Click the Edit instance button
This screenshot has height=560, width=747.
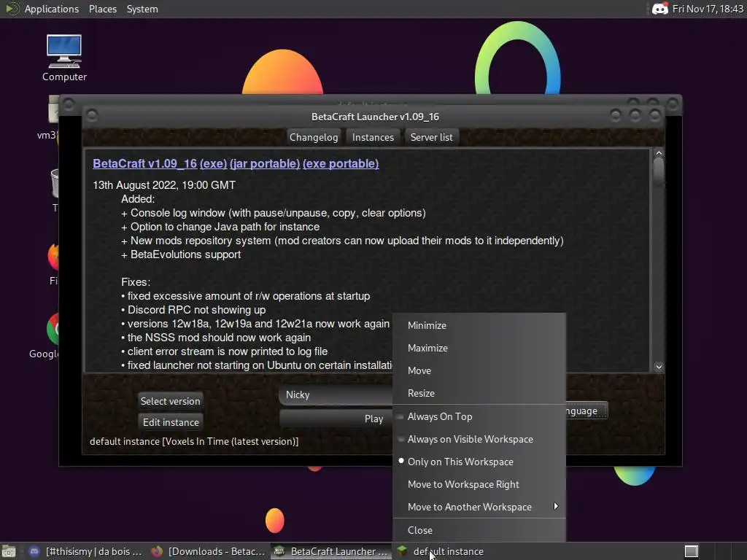(171, 422)
